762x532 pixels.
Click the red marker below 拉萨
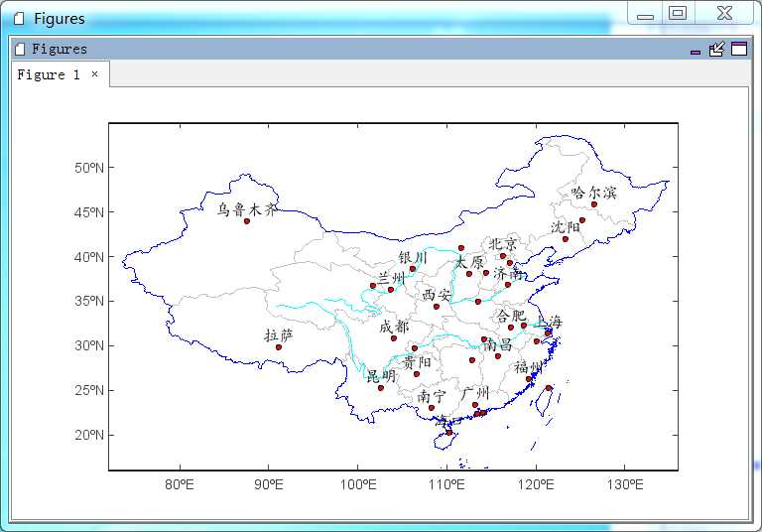pyautogui.click(x=279, y=347)
